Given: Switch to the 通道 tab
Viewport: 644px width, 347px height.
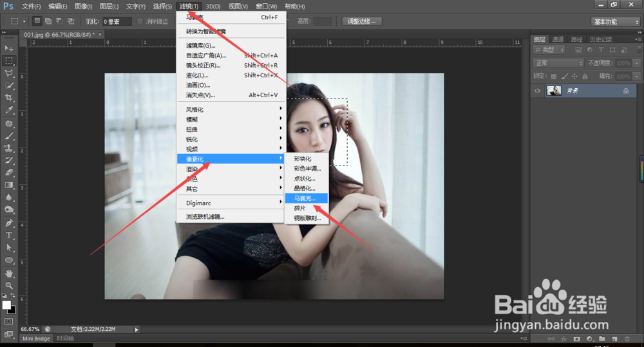Looking at the screenshot, I should 558,39.
